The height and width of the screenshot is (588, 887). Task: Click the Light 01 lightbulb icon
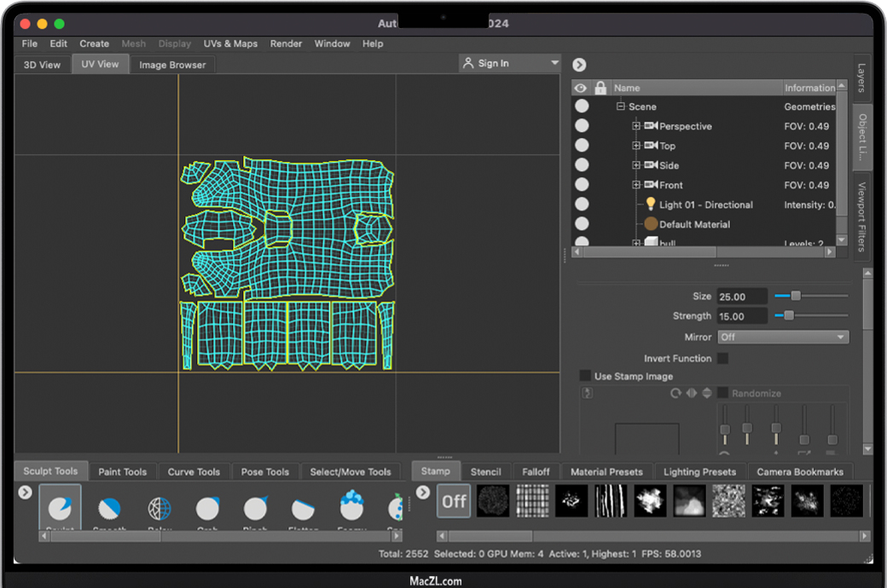point(651,205)
